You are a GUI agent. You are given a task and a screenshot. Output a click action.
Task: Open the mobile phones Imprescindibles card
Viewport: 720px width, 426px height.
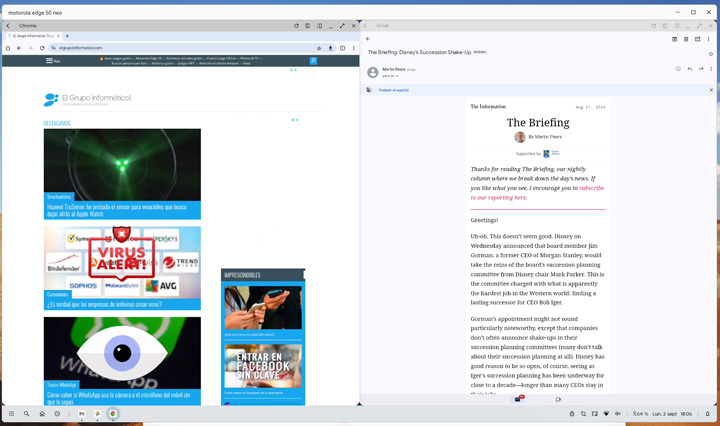[x=263, y=308]
